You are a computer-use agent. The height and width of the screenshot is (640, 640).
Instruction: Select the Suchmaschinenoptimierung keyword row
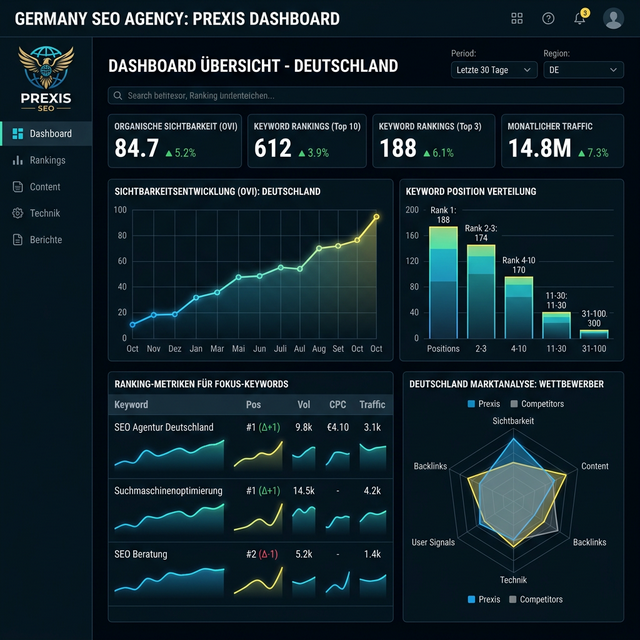[251, 510]
